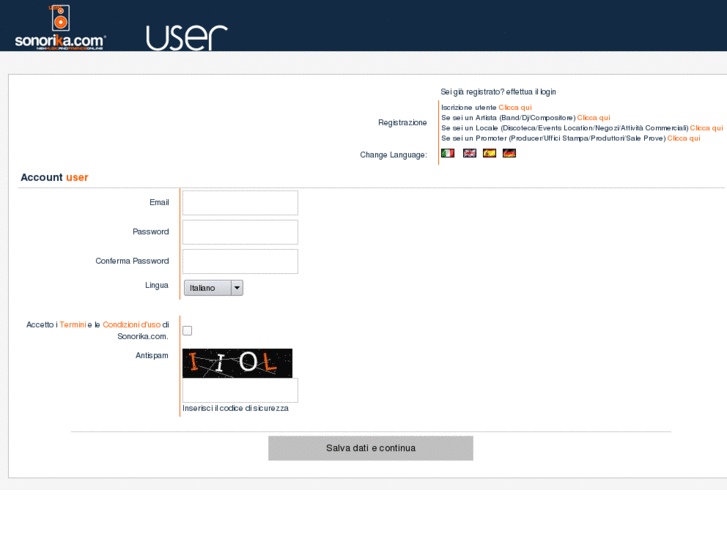This screenshot has width=727, height=545.
Task: Open 'Clicca qui' for Locale registration
Action: tap(706, 128)
